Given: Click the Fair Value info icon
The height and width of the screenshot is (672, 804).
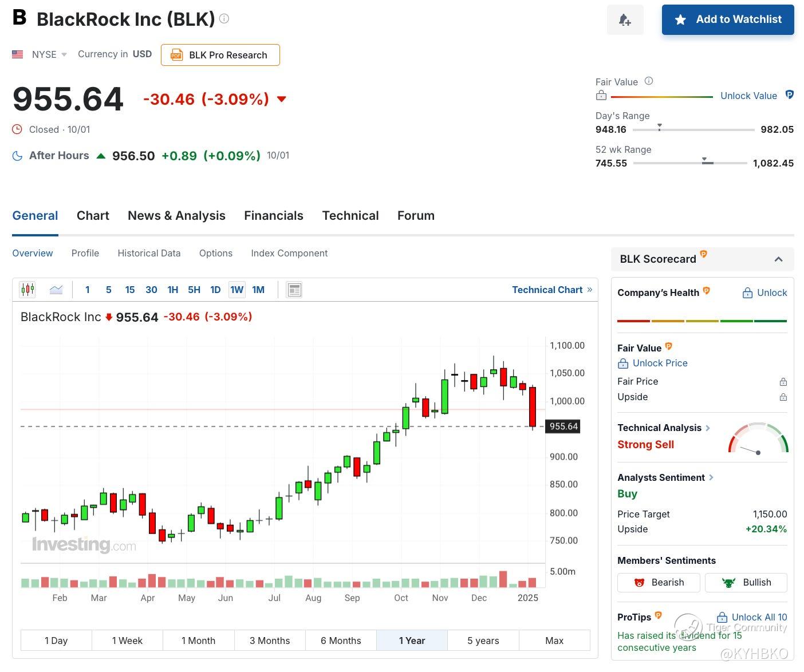Looking at the screenshot, I should tap(649, 81).
